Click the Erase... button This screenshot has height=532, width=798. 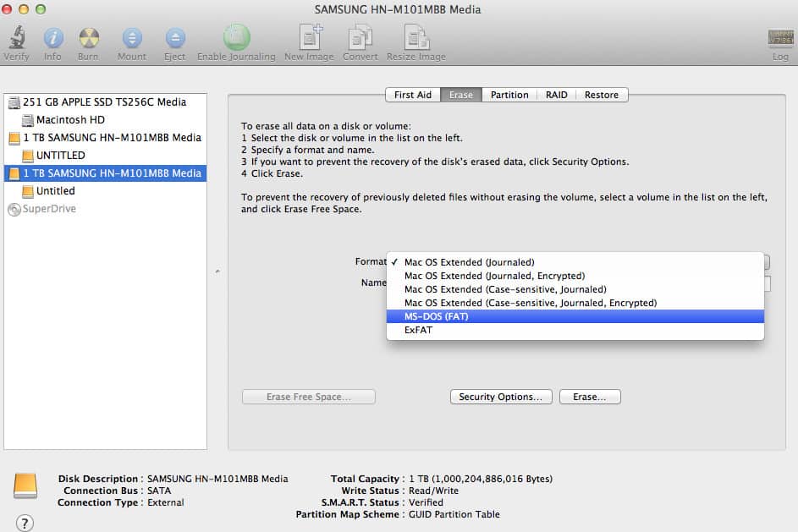coord(590,397)
